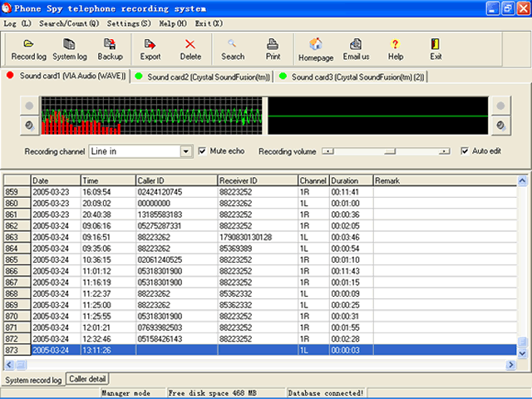This screenshot has width=532, height=399.
Task: Select row header 863
Action: (17, 237)
